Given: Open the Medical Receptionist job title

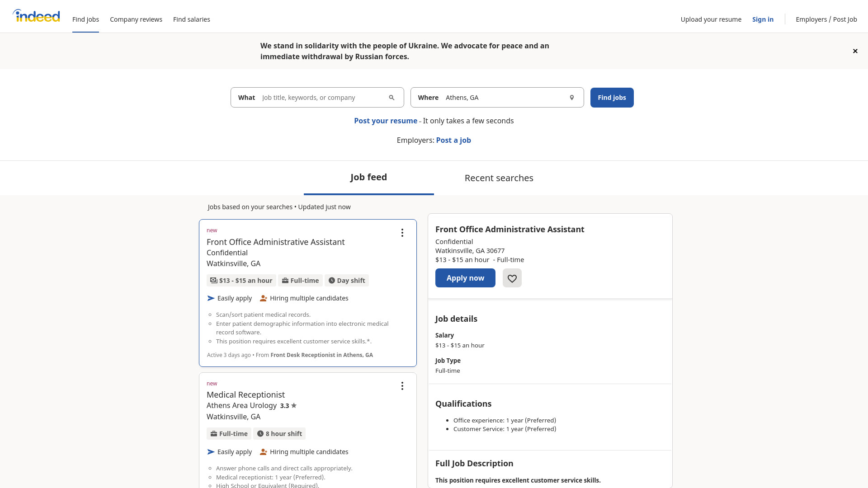Looking at the screenshot, I should (245, 395).
